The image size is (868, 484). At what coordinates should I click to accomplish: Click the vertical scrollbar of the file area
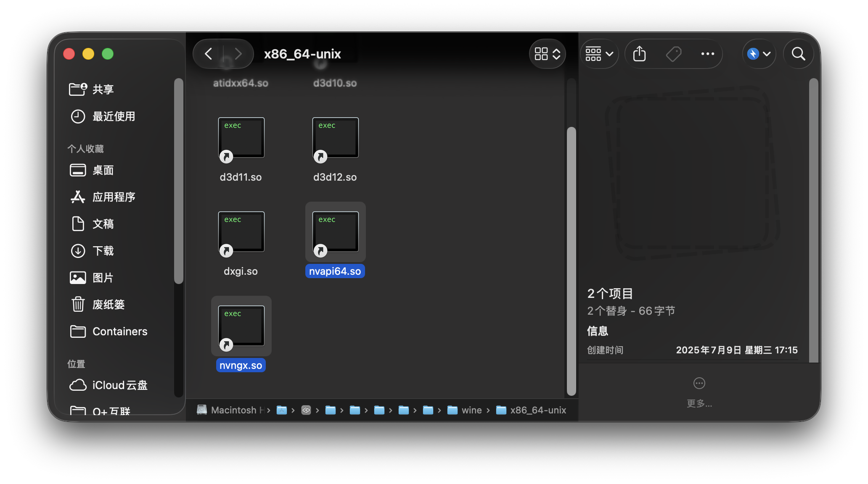click(571, 260)
